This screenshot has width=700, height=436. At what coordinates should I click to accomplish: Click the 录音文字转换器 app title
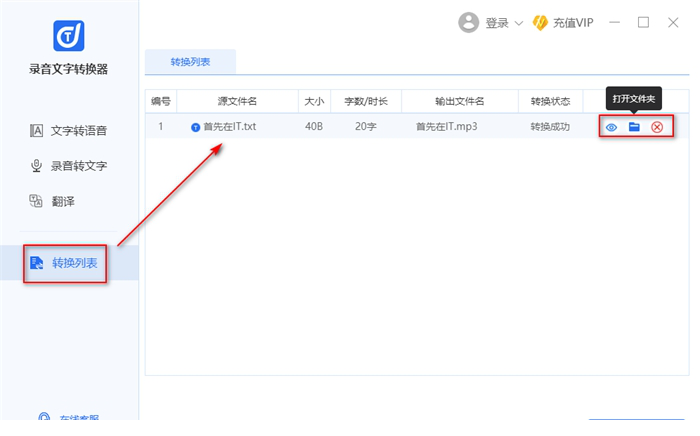click(x=68, y=69)
